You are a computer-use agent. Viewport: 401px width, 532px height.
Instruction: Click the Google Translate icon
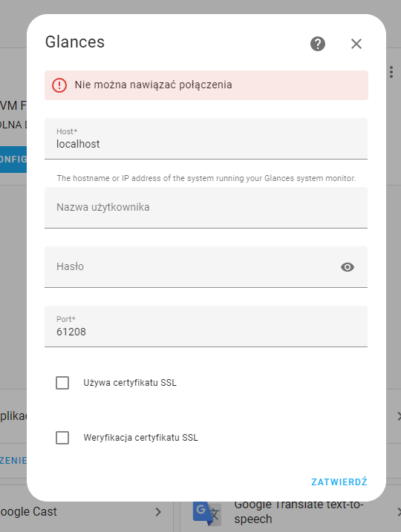[207, 513]
